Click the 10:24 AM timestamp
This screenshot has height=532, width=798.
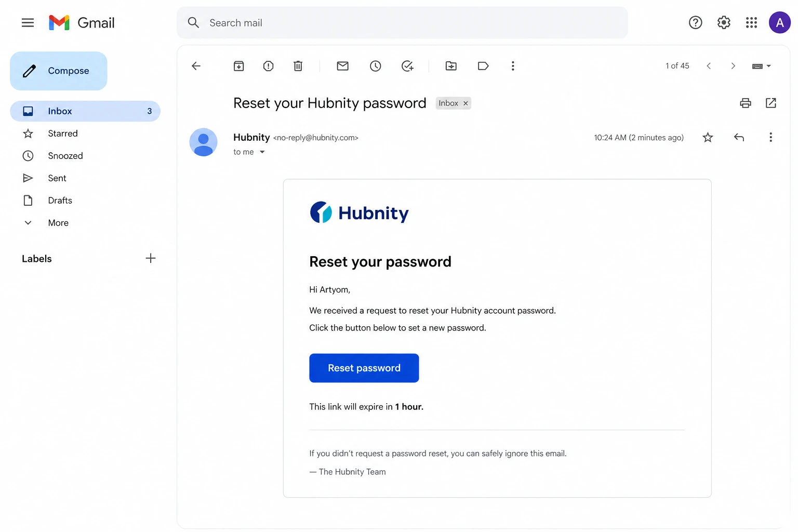639,138
